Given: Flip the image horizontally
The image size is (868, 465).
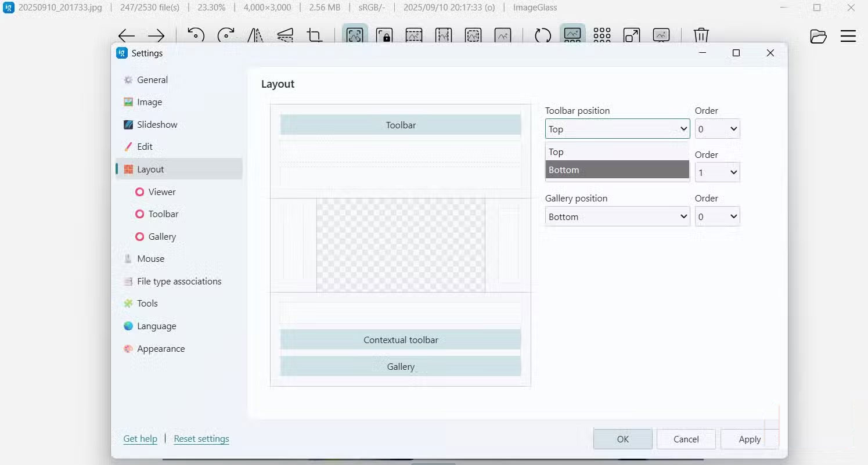Looking at the screenshot, I should 255,35.
